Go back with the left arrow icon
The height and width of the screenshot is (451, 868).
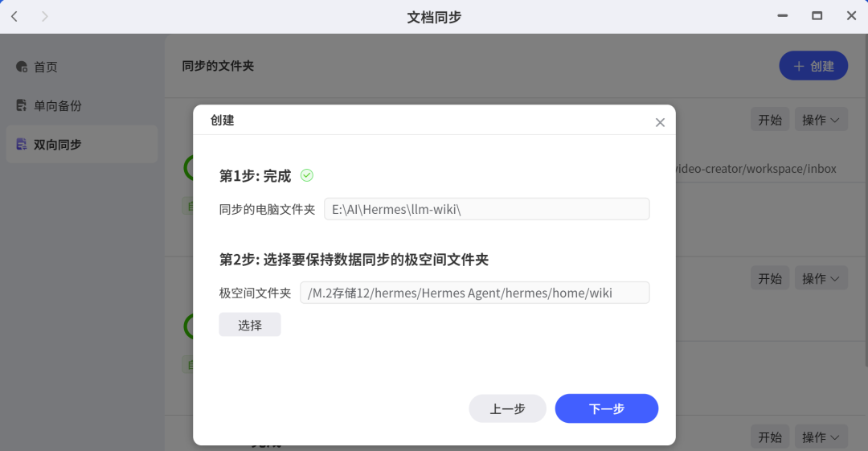point(14,17)
